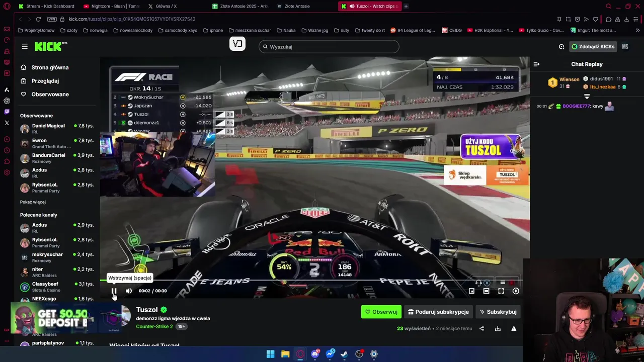
Task: Open the Kick hamburger menu
Action: pyautogui.click(x=25, y=47)
